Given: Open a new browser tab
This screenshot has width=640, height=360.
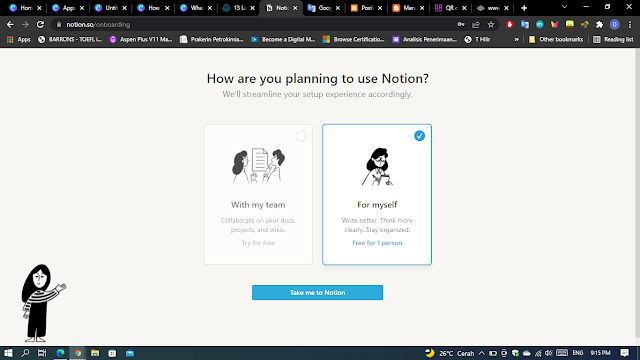Looking at the screenshot, I should [x=524, y=8].
